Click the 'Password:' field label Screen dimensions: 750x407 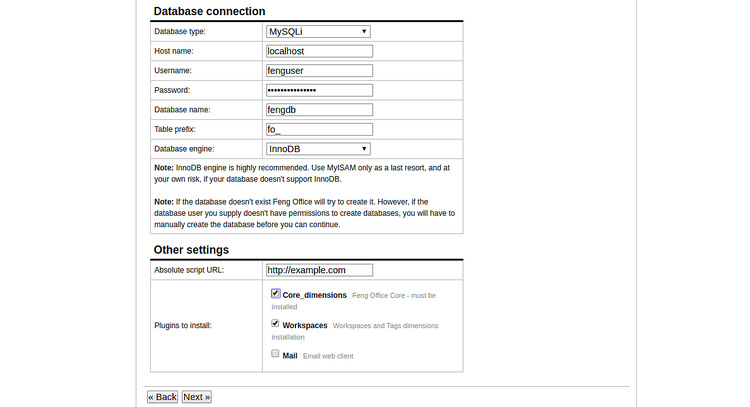pos(173,90)
